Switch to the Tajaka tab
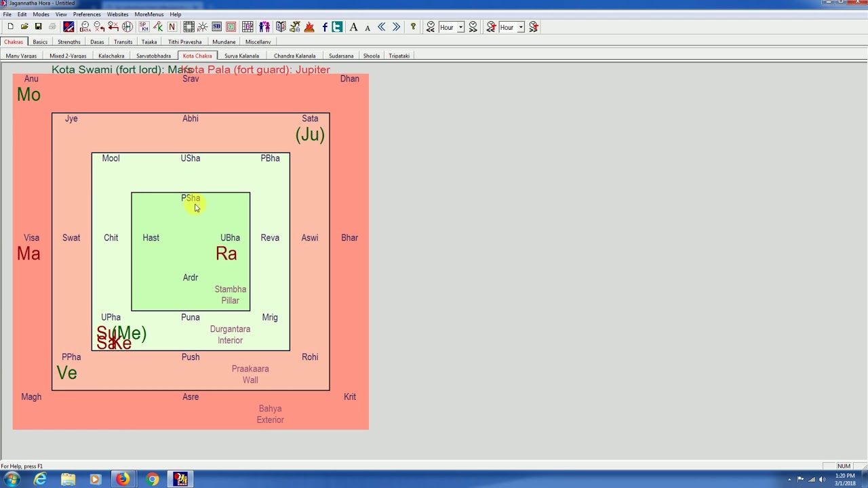Screen dimensions: 868x488 click(149, 42)
